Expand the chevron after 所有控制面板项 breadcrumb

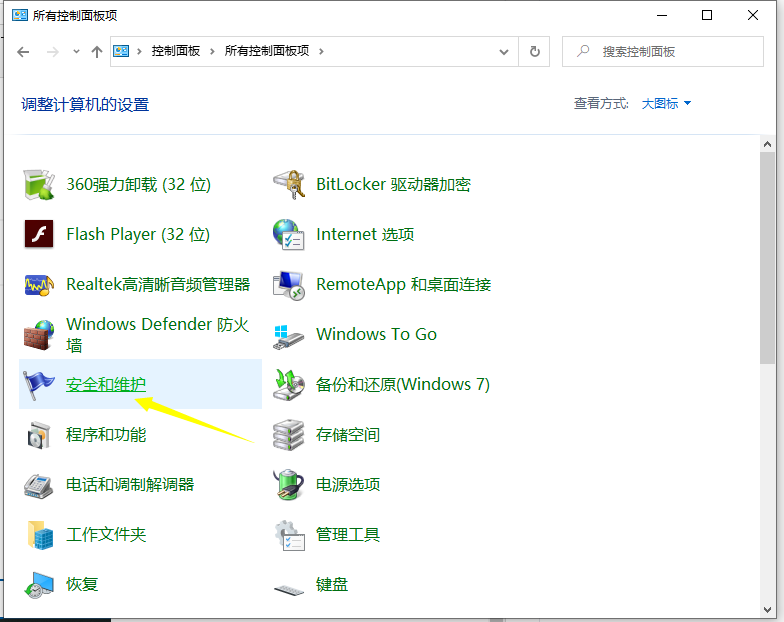click(x=321, y=51)
